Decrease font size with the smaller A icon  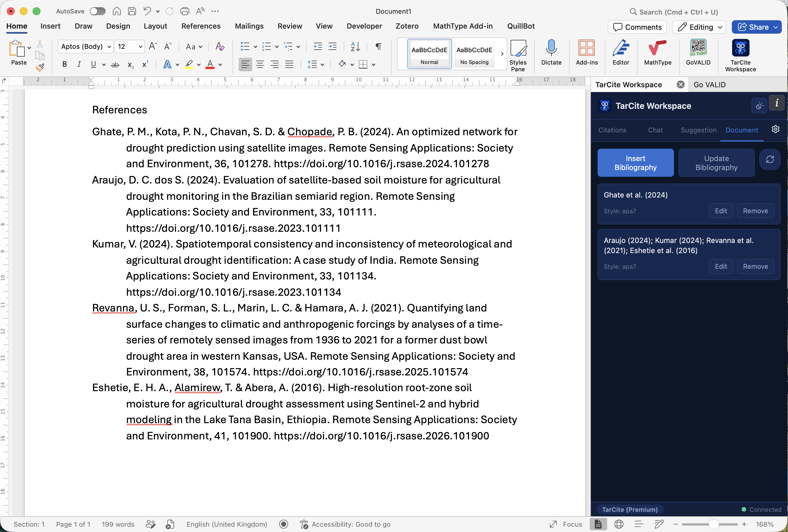[x=167, y=46]
